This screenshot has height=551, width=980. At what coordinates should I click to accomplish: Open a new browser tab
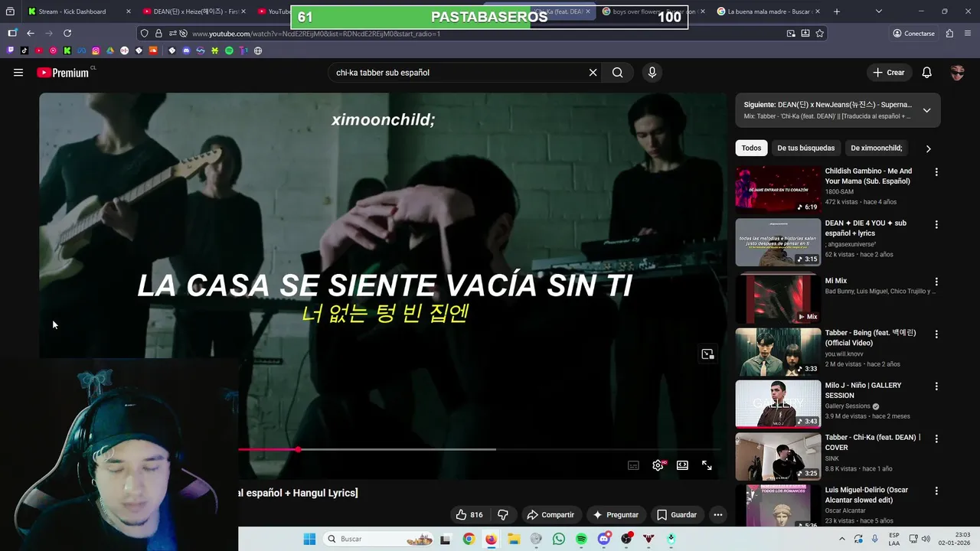836,11
